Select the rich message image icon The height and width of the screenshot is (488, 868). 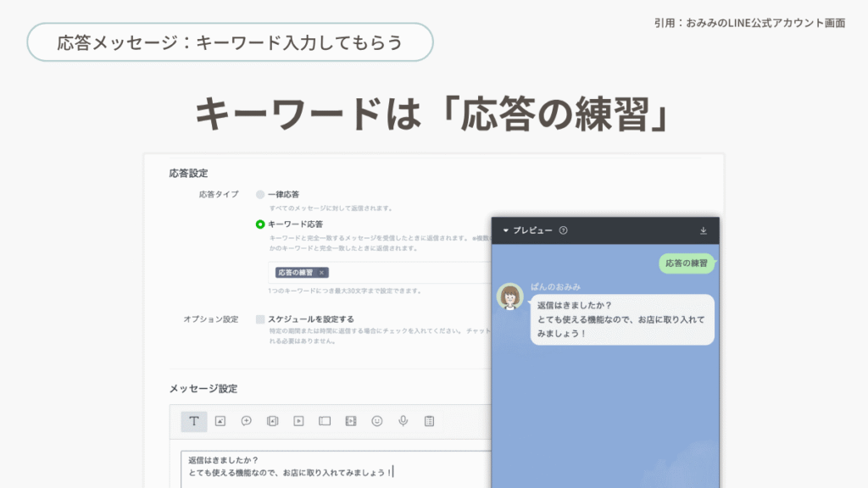(272, 420)
